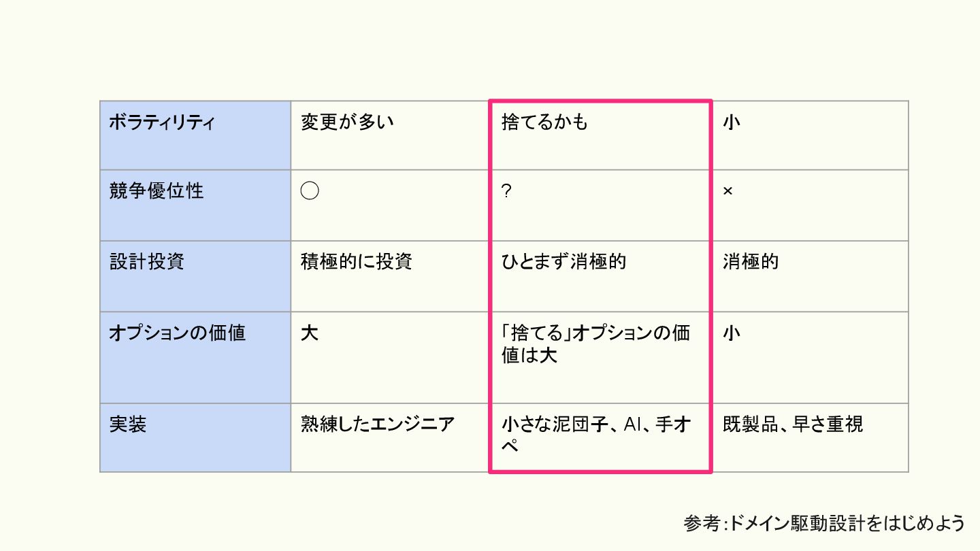Select the 熟練したエンジニア cell

point(389,437)
